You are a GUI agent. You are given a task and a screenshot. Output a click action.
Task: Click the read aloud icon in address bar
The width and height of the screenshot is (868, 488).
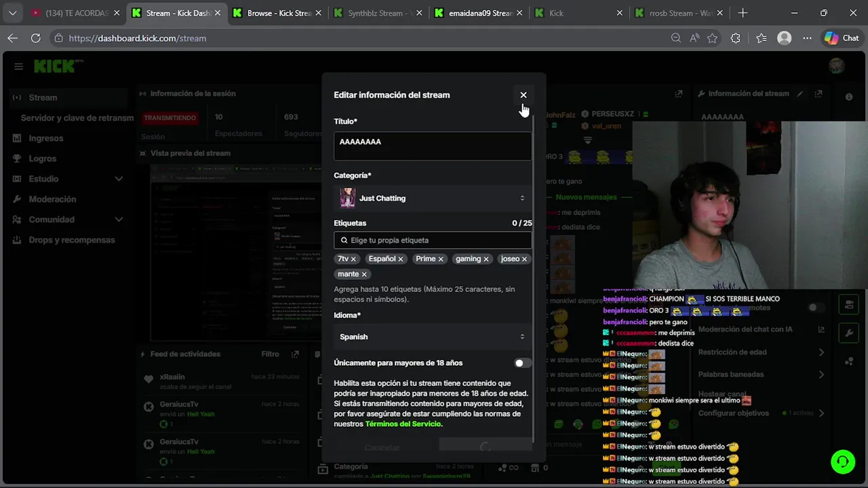tap(694, 38)
